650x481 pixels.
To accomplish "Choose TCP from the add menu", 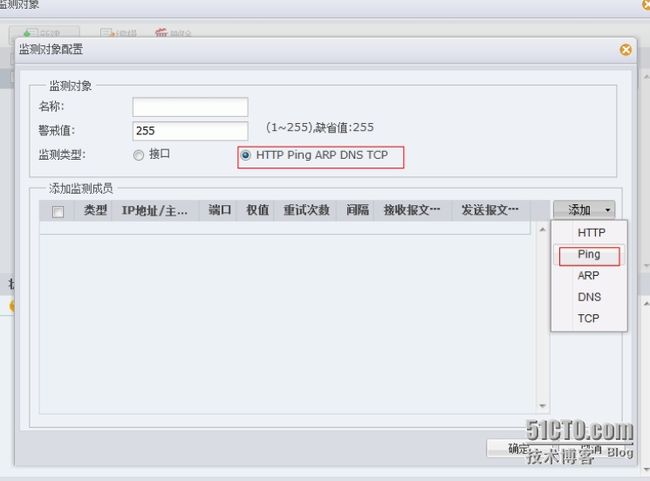I will pyautogui.click(x=589, y=318).
